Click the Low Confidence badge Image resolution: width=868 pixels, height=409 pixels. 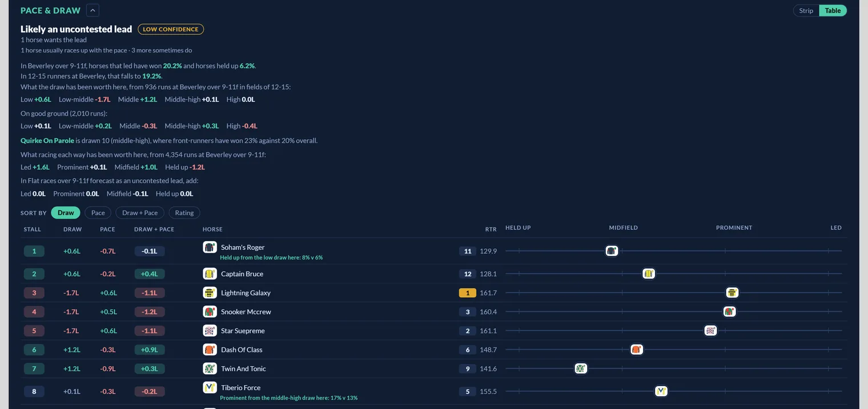tap(171, 29)
